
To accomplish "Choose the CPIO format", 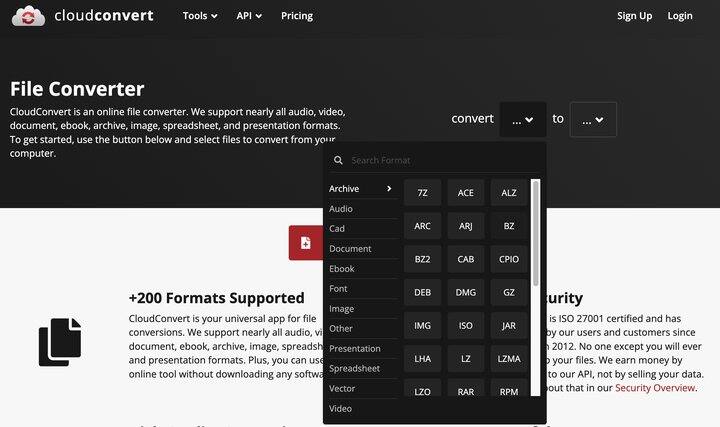I will pyautogui.click(x=509, y=259).
